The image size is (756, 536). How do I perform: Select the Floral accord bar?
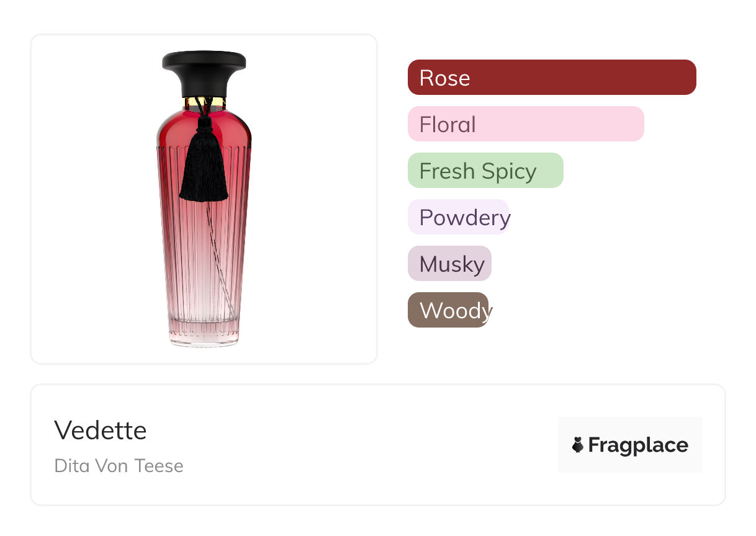(525, 124)
